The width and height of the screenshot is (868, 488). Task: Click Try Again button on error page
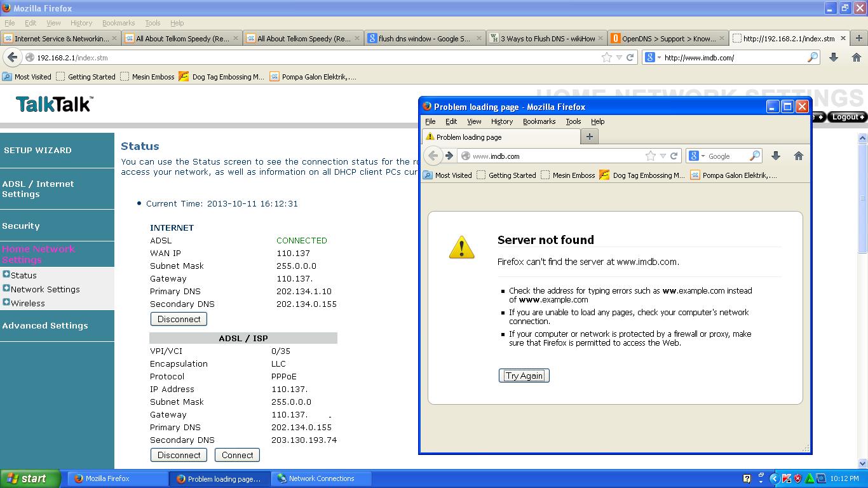point(524,376)
